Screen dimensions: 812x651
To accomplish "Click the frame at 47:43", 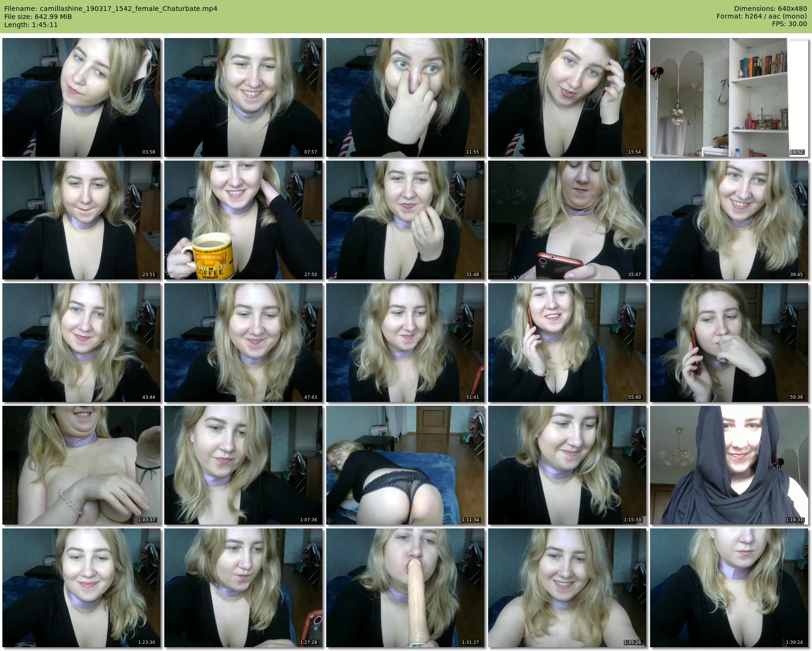I will (244, 343).
